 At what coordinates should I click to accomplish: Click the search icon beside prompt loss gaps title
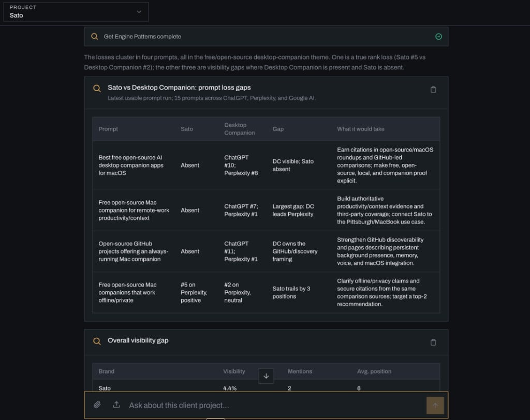pos(97,88)
